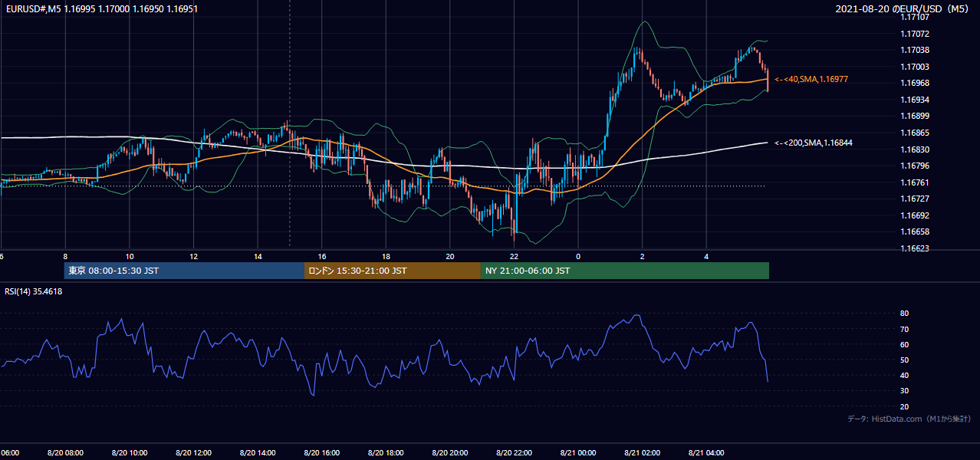Click the RSI(14) 35.4618 indicator label
Screen dimensions: 980x460
click(x=34, y=291)
